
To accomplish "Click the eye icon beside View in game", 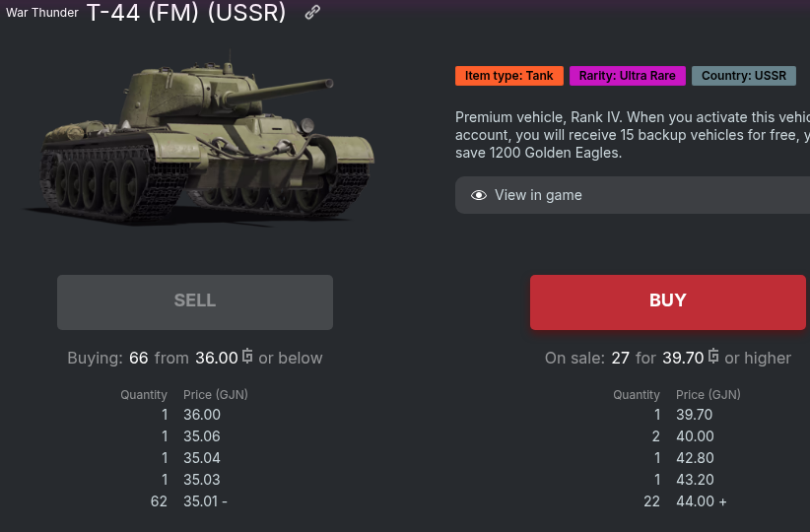I will [479, 195].
